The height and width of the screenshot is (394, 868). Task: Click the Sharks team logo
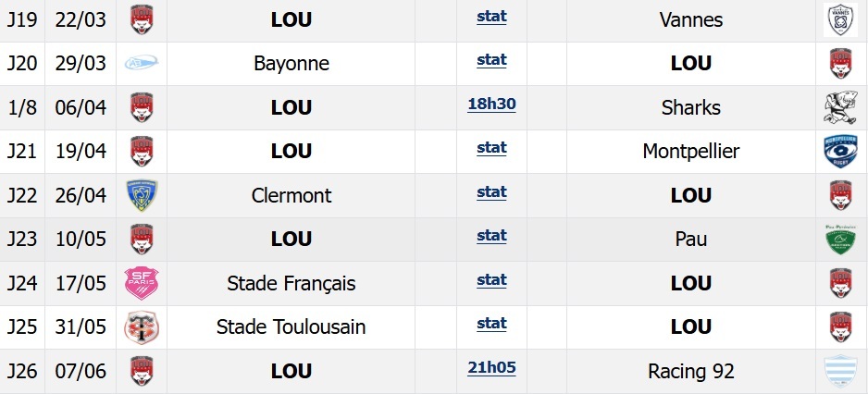[840, 108]
